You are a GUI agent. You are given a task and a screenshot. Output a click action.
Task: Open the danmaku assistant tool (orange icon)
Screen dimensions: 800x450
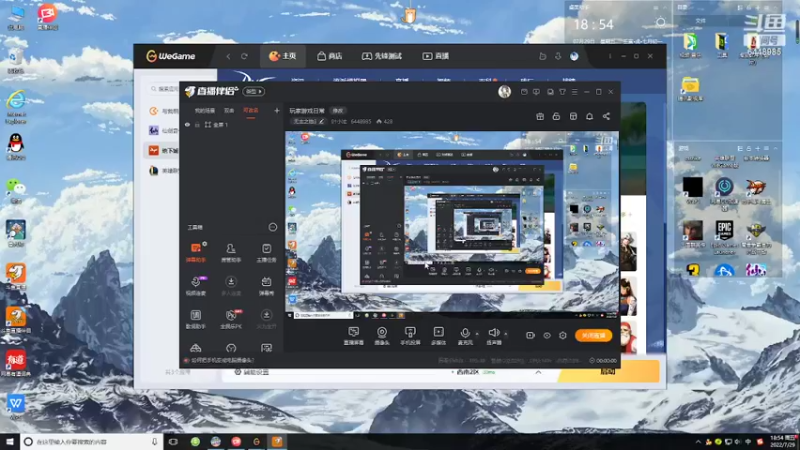pos(195,252)
